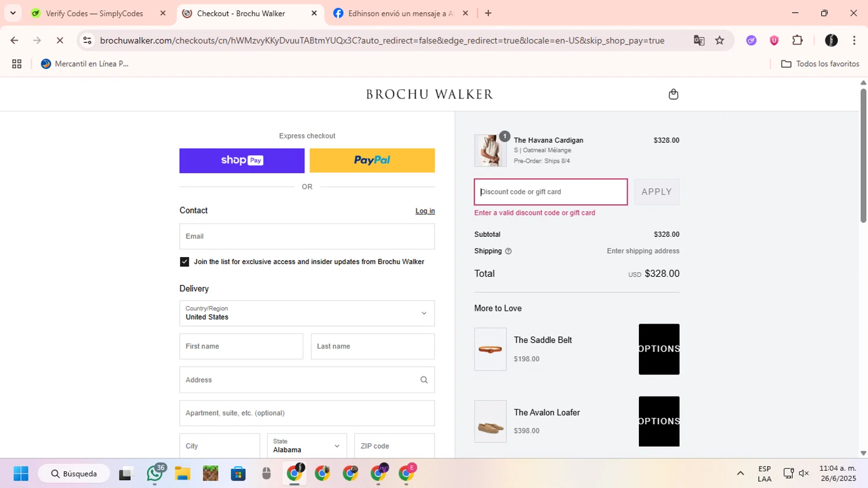The height and width of the screenshot is (488, 868).
Task: View site information icon in address bar
Action: 87,40
